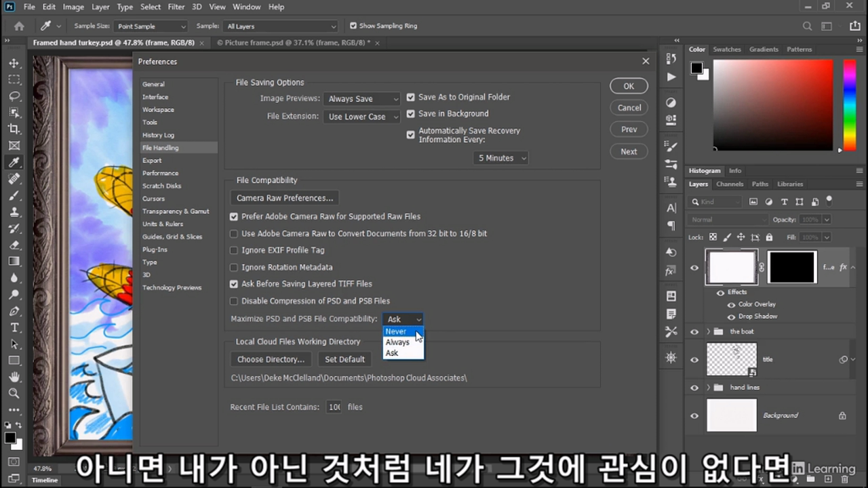Open the Character panel icon
The image size is (868, 488).
pos(671,208)
